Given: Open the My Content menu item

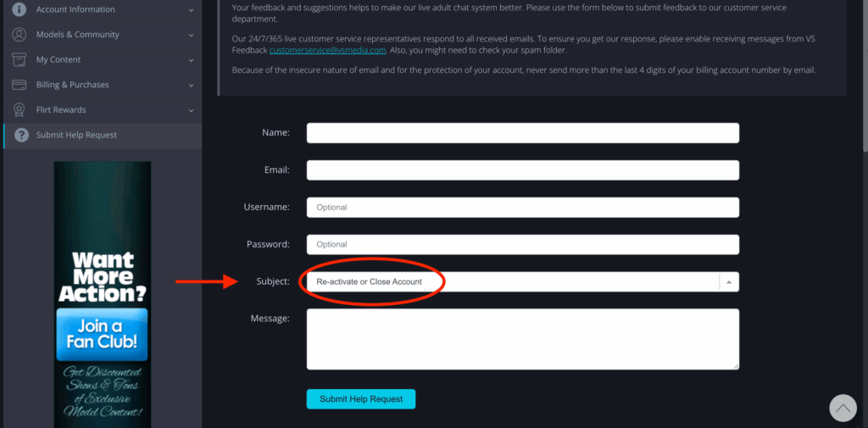Looking at the screenshot, I should click(58, 60).
